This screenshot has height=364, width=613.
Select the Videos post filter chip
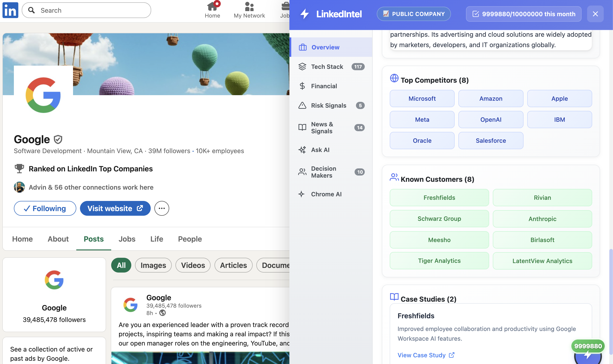[193, 265]
